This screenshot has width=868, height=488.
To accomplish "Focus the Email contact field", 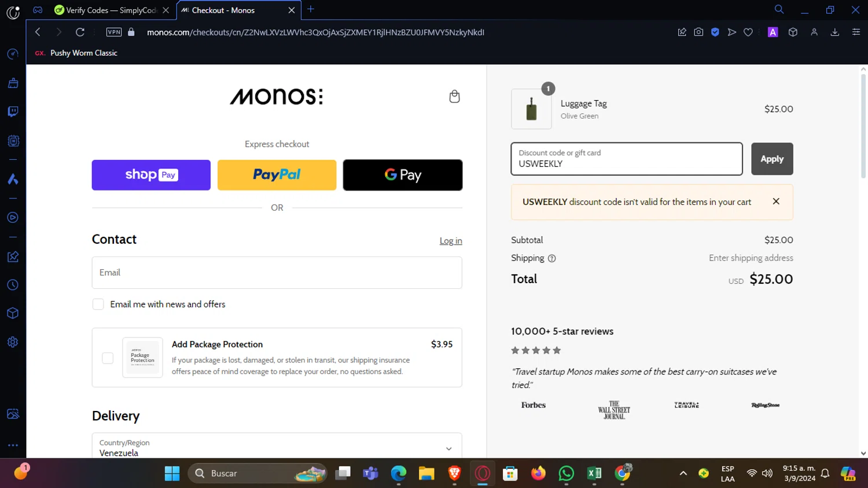I will (277, 273).
